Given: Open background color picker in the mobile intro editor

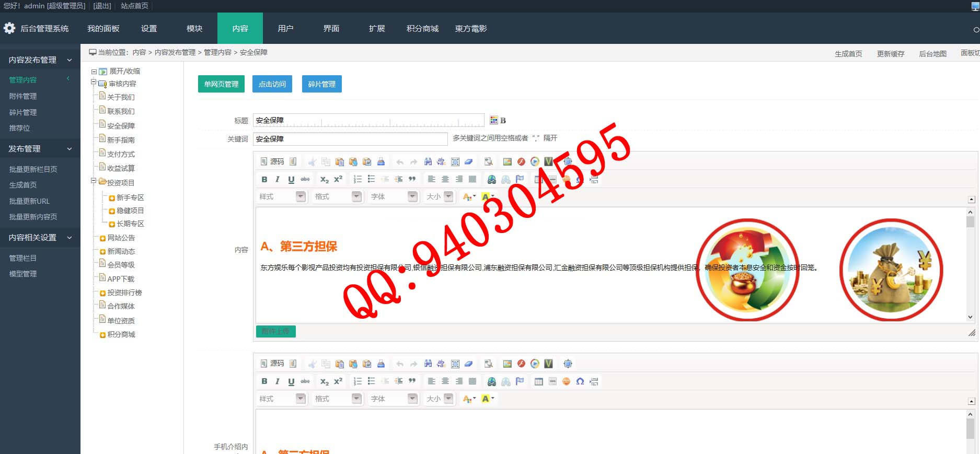Looking at the screenshot, I should coord(487,399).
